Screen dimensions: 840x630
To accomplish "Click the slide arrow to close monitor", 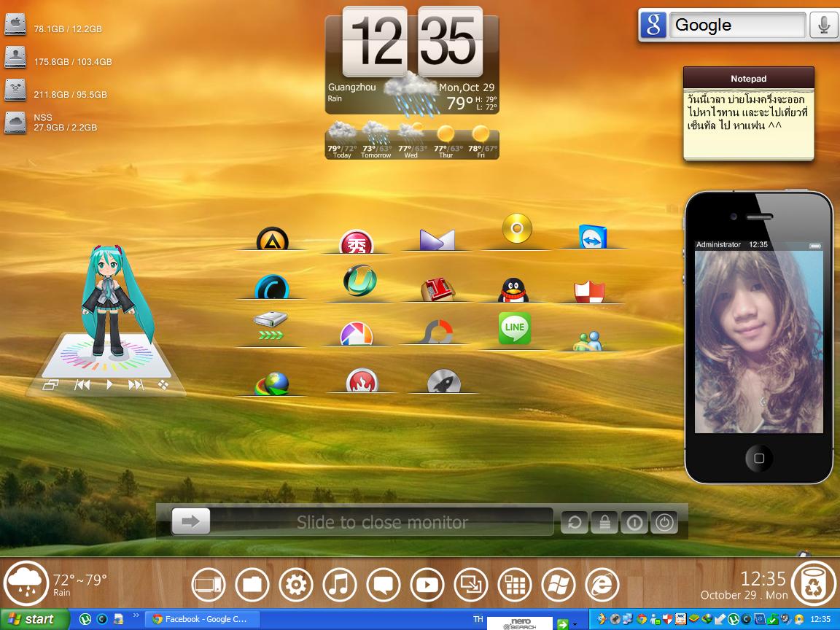I will coord(191,522).
